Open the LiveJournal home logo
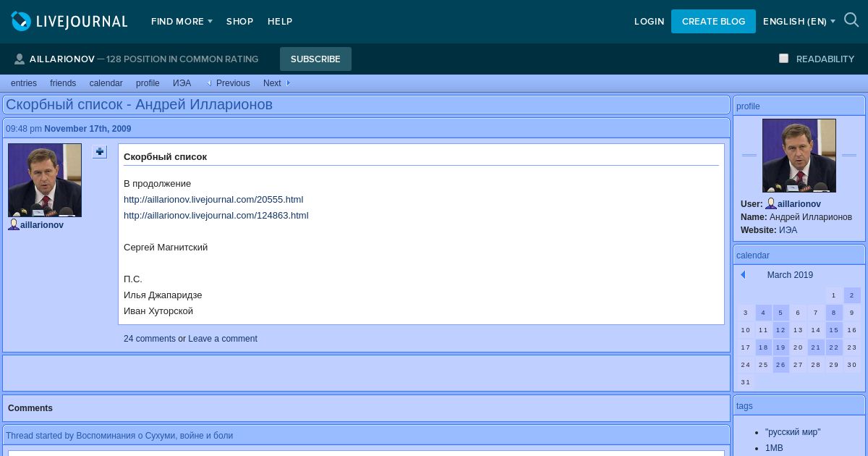868x456 pixels. click(69, 21)
